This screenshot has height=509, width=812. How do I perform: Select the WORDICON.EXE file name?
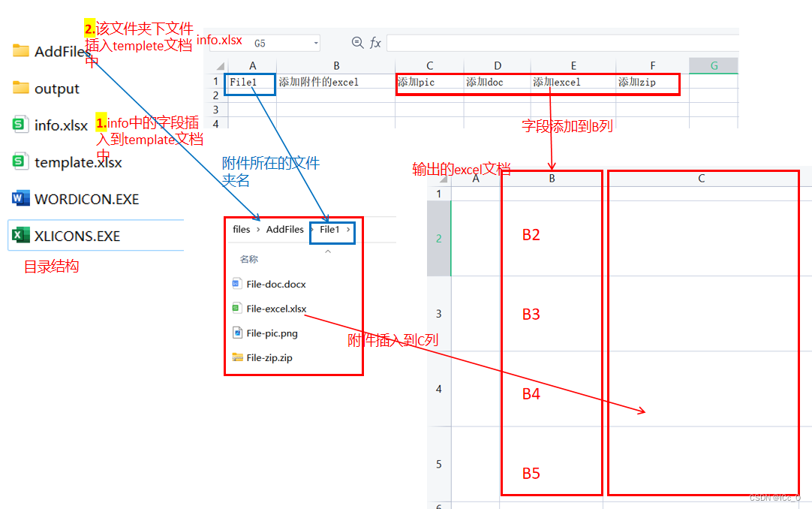[x=86, y=200]
